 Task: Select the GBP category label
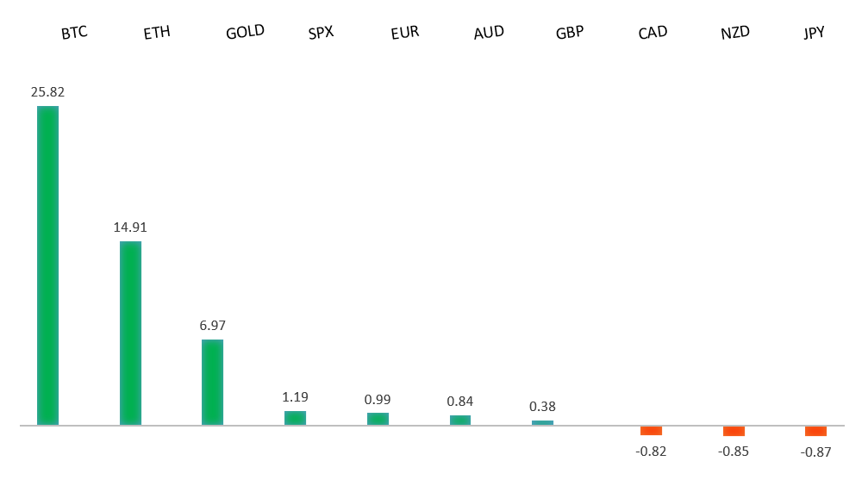tap(571, 34)
